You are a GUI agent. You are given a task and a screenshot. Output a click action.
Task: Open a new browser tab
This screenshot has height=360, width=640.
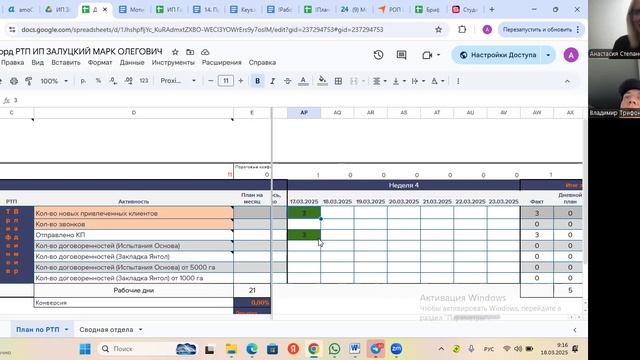click(492, 9)
